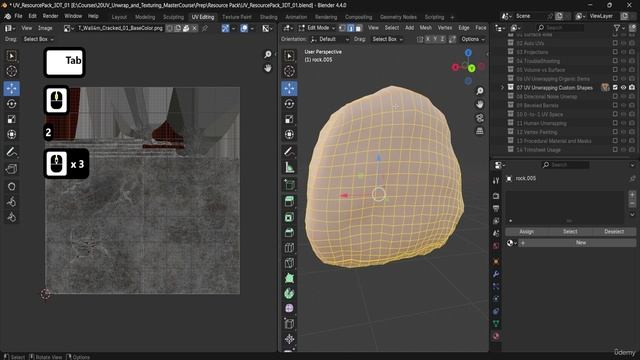Activate the Rotate tool in 3D viewport
This screenshot has height=360, width=640.
[289, 104]
